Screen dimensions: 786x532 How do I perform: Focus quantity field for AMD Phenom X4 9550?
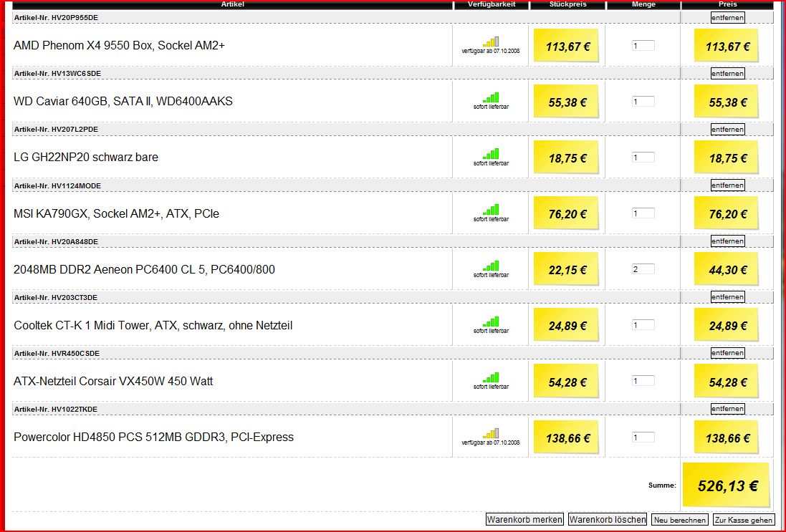coord(643,46)
